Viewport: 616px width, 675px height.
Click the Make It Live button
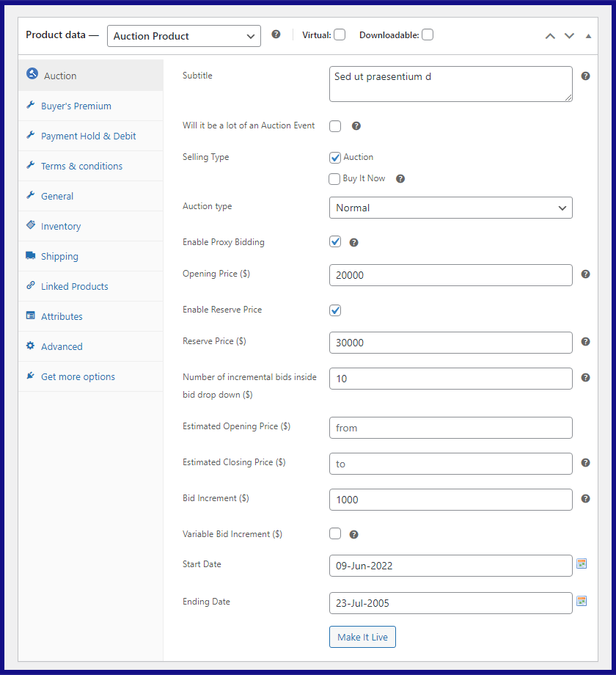click(362, 637)
